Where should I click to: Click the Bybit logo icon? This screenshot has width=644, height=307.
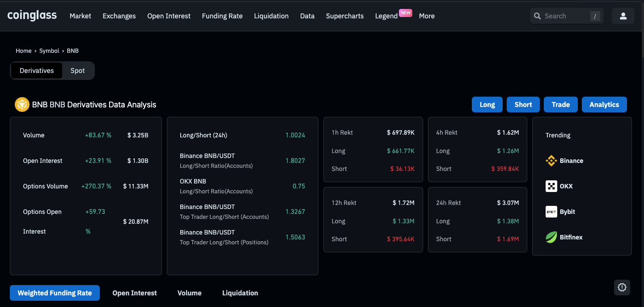551,212
